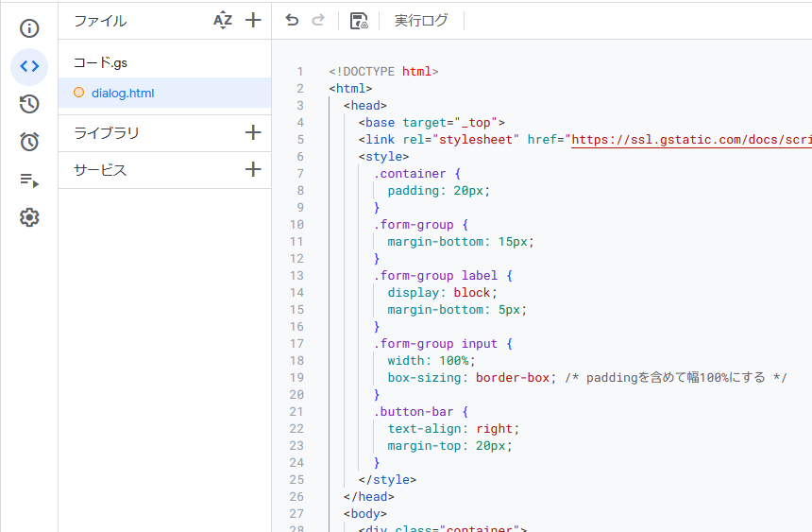Click the 'display: block;' line
The height and width of the screenshot is (532, 812).
[x=442, y=292]
